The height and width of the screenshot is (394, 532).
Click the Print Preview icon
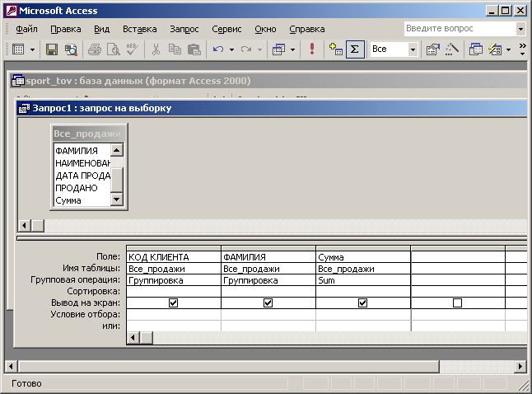tap(114, 49)
